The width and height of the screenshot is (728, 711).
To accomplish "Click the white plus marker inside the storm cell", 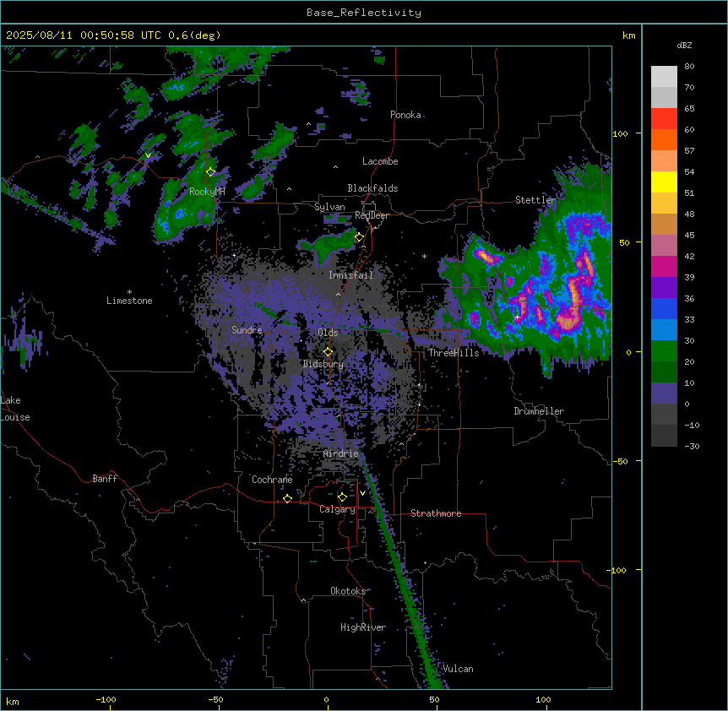I will click(517, 317).
